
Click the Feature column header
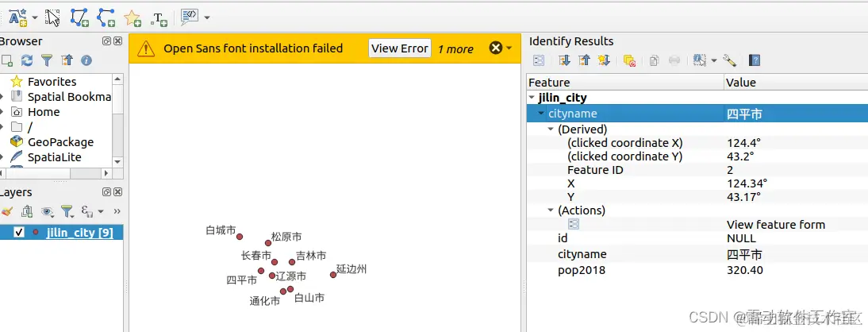coord(625,82)
